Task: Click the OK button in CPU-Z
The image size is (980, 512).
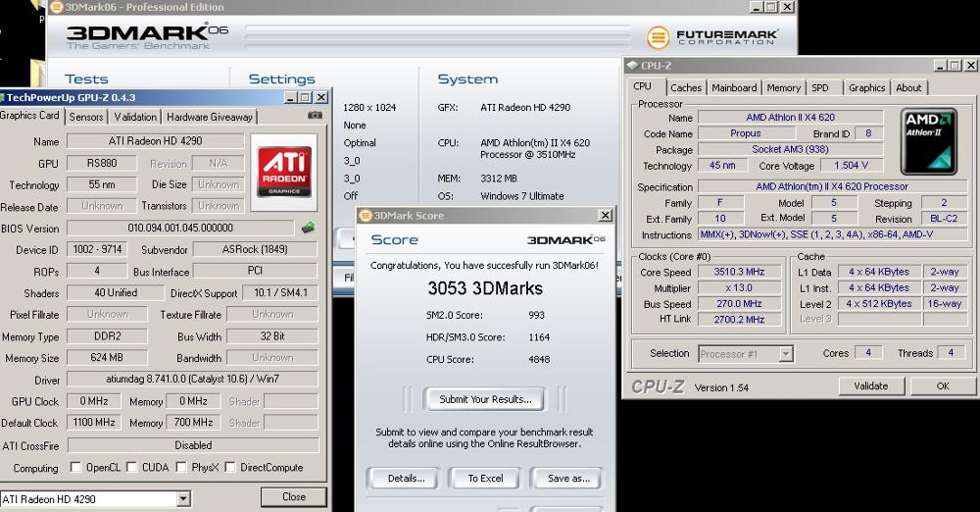Action: coord(943,386)
